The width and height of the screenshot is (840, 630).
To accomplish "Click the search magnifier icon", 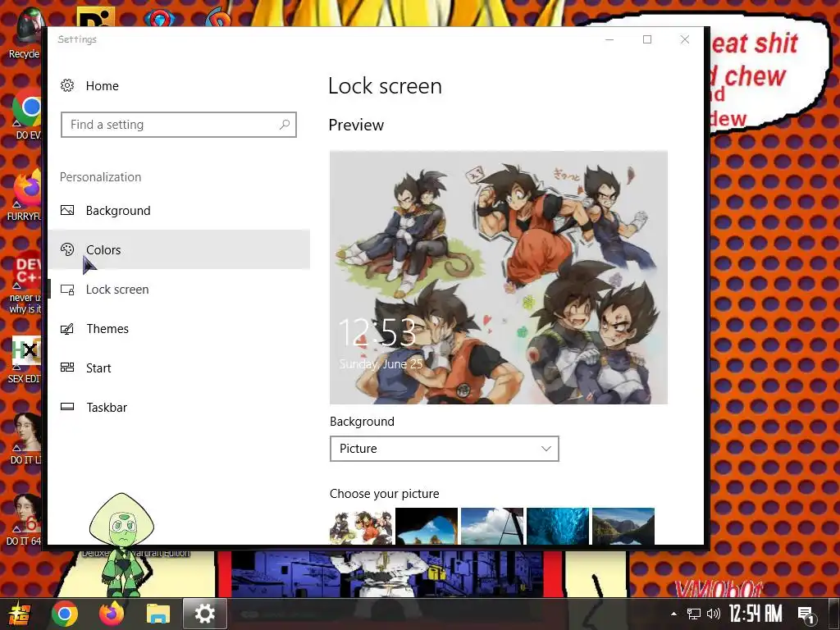I will click(x=285, y=125).
